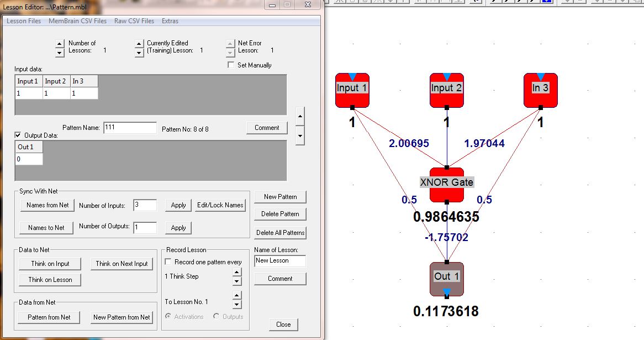The height and width of the screenshot is (340, 644).
Task: Click the Think on Lesson button
Action: (x=50, y=280)
